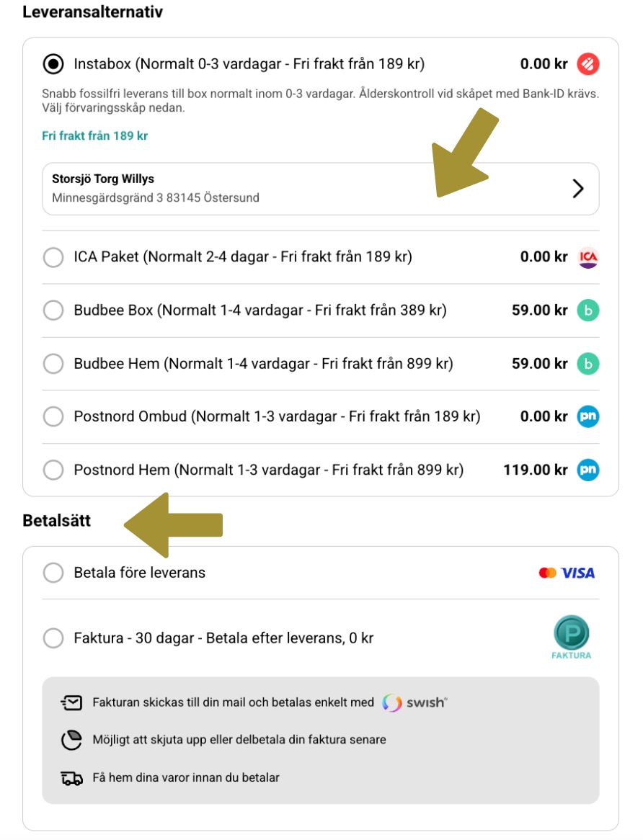Select Postnord Ombud delivery option
The image size is (643, 840).
[53, 416]
